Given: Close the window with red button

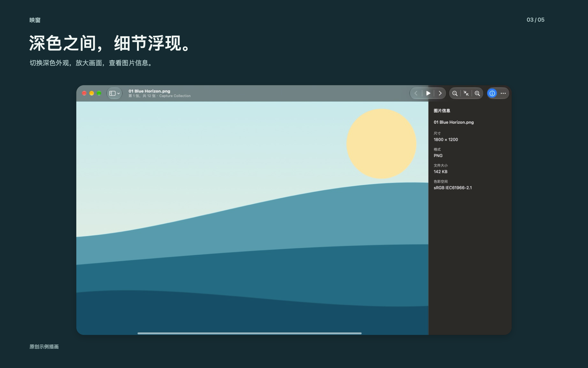Looking at the screenshot, I should coord(84,93).
